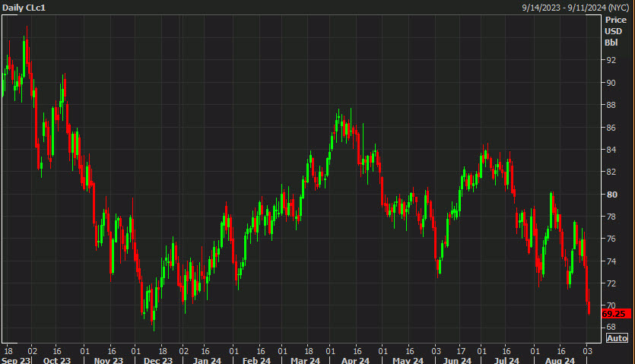Viewport: 635px width, 364px height.
Task: Click the 84 price axis value
Action: (x=611, y=150)
